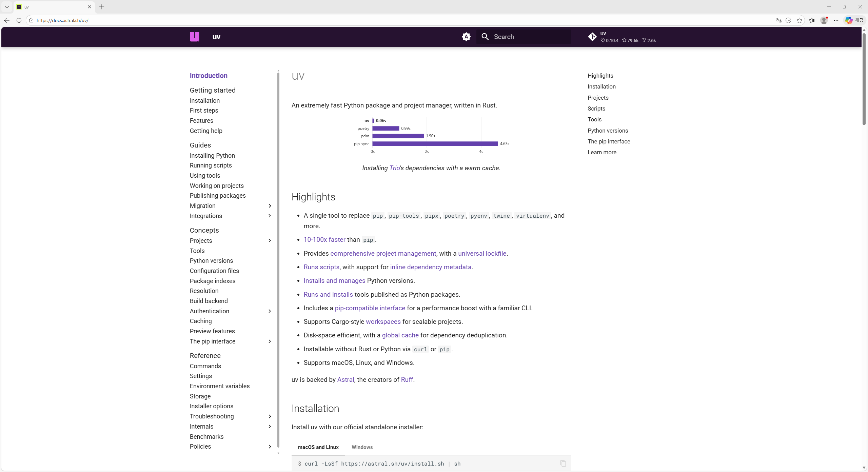
Task: Click the uv logo icon in header
Action: click(194, 37)
